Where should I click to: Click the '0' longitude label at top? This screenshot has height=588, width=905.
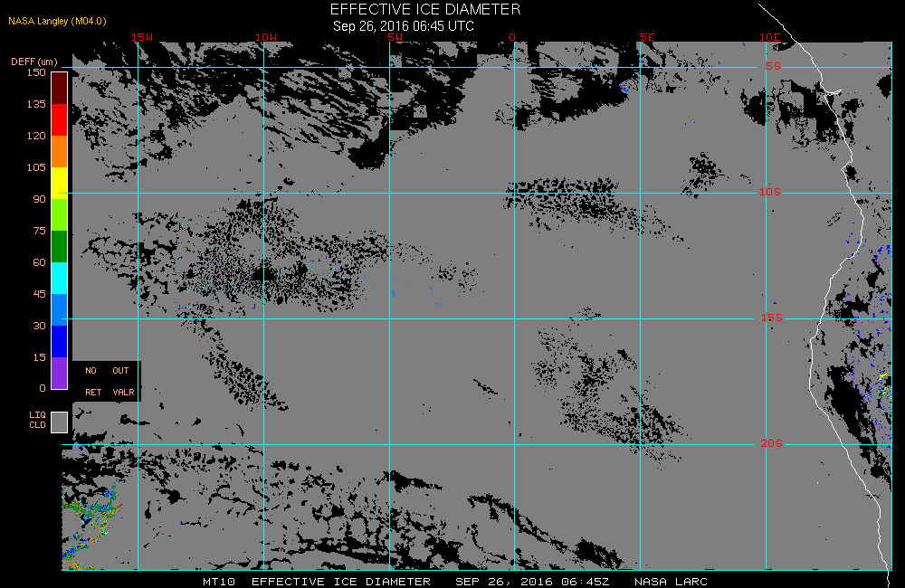point(512,37)
